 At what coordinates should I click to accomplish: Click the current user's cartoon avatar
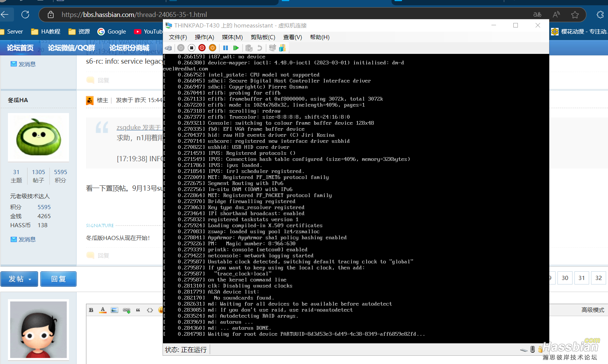(x=38, y=330)
